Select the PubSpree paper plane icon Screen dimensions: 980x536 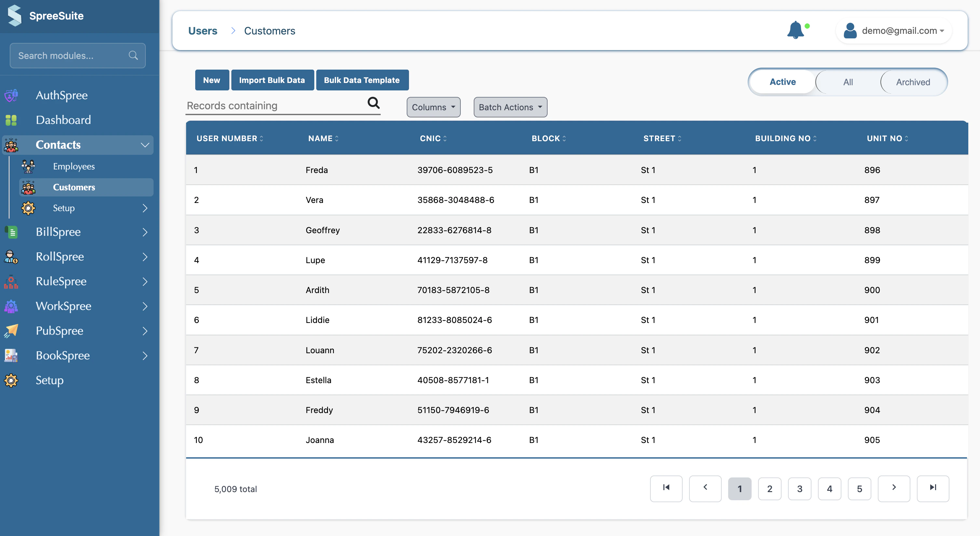pyautogui.click(x=11, y=330)
